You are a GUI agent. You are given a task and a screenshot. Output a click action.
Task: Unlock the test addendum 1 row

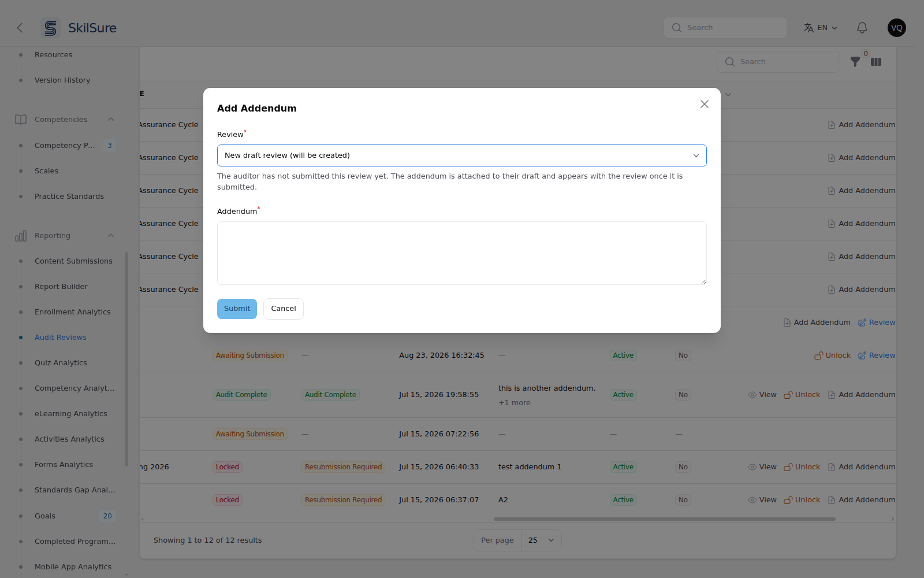click(802, 467)
